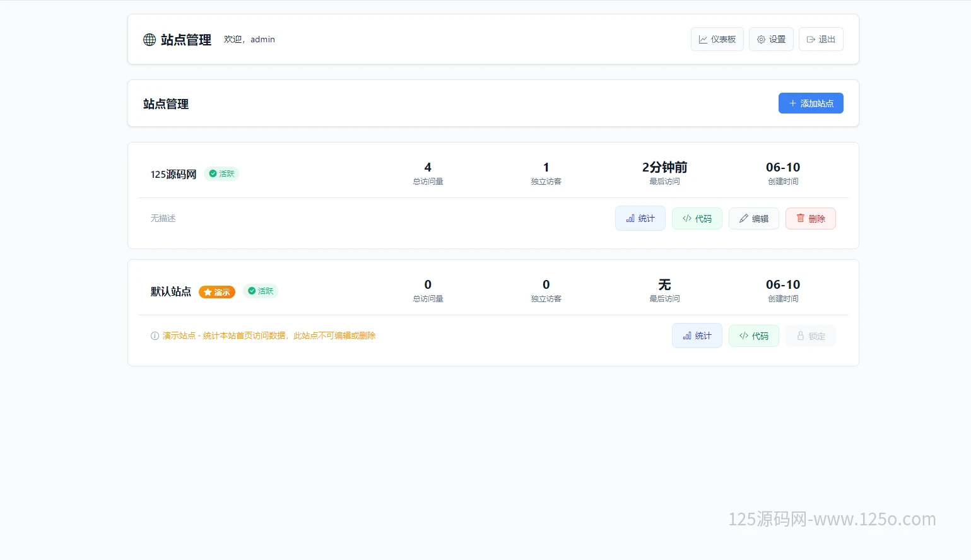Image resolution: width=971 pixels, height=560 pixels.
Task: View 代码 for 默认站点
Action: click(754, 336)
